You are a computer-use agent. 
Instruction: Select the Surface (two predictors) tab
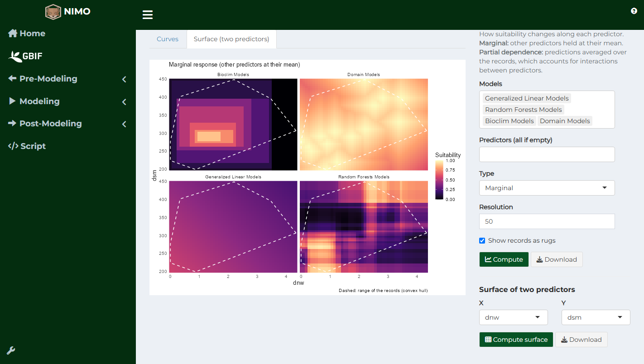(231, 39)
